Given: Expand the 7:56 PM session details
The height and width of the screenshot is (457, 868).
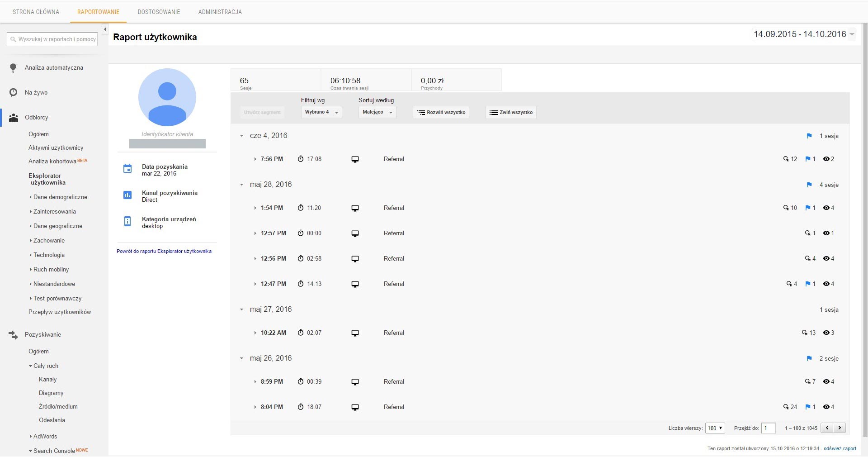Looking at the screenshot, I should pyautogui.click(x=255, y=159).
